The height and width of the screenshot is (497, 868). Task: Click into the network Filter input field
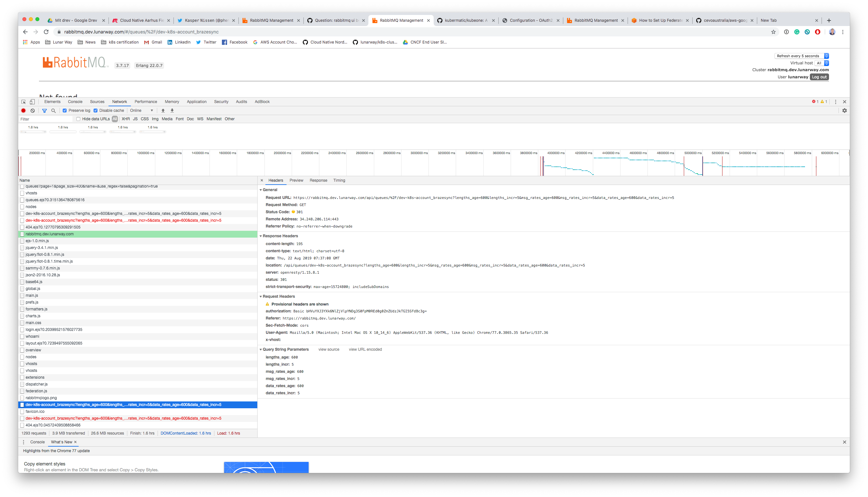(x=46, y=119)
